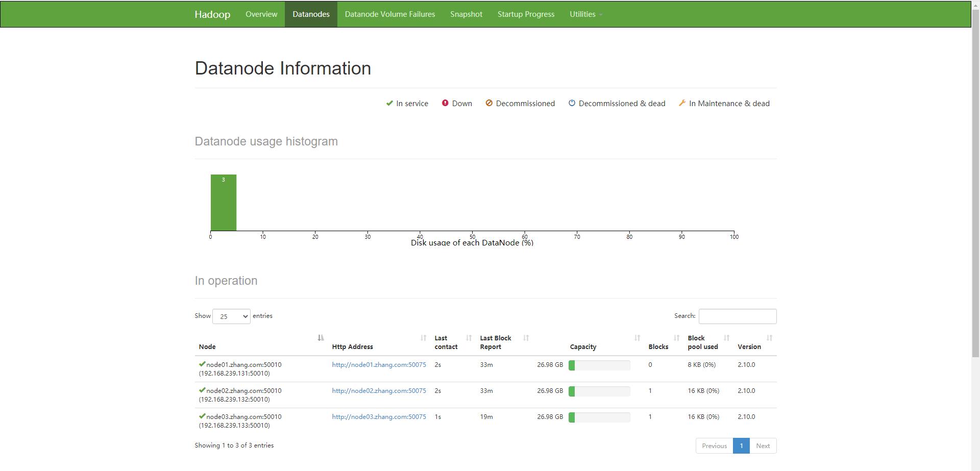Click the Datanode Information heading
The width and height of the screenshot is (980, 471).
[283, 68]
